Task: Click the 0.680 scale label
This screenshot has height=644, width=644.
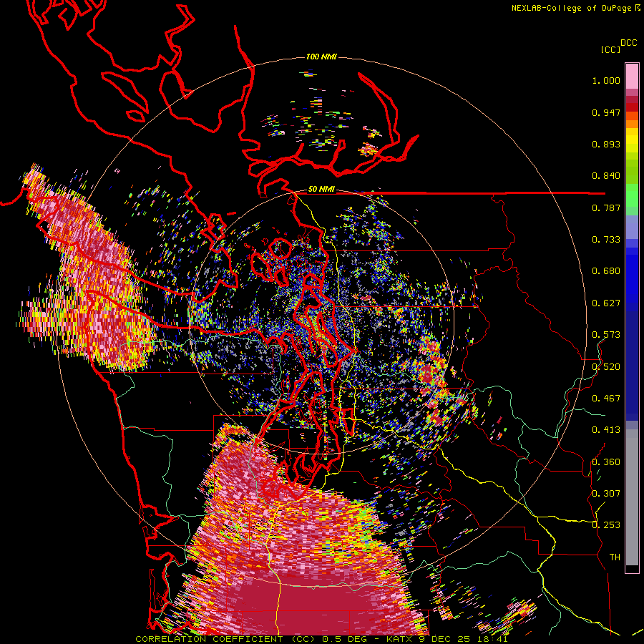Action: tap(606, 271)
